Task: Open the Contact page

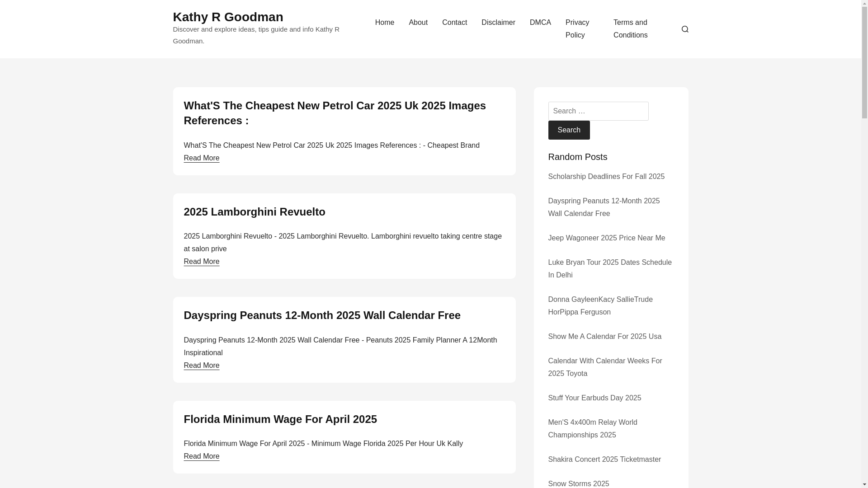Action: pyautogui.click(x=454, y=23)
